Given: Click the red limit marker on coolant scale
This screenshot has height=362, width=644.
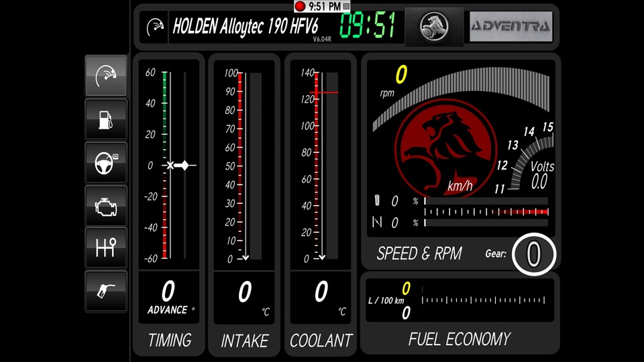Looking at the screenshot, I should 324,93.
